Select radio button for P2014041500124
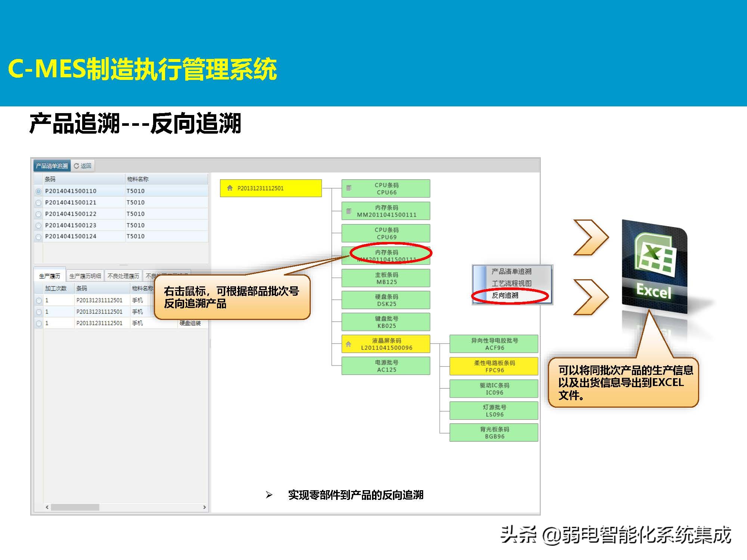Image resolution: width=747 pixels, height=560 pixels. tap(38, 237)
